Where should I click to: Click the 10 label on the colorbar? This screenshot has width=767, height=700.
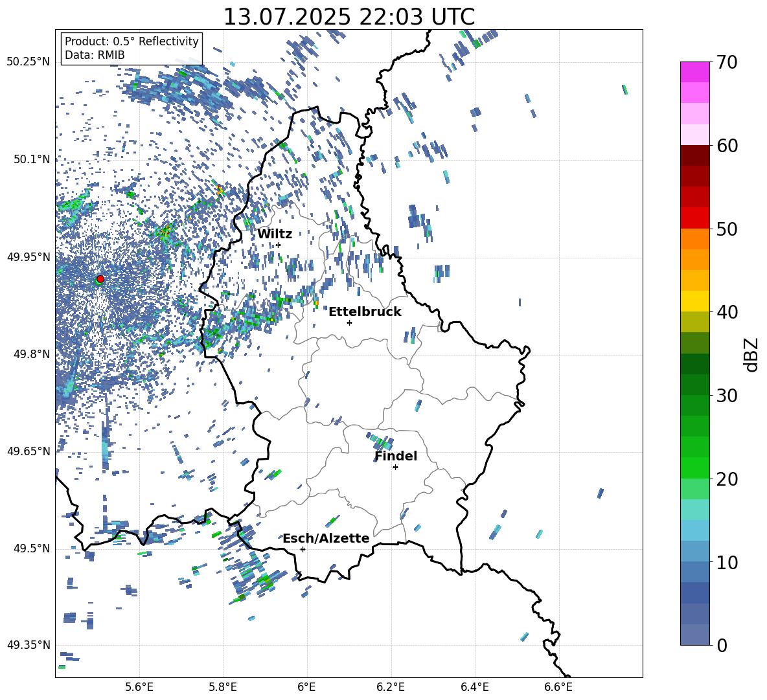tap(727, 561)
